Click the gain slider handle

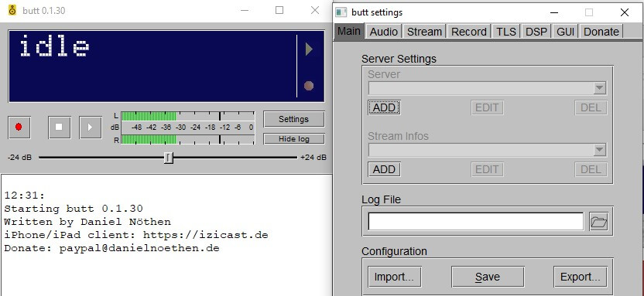[169, 158]
